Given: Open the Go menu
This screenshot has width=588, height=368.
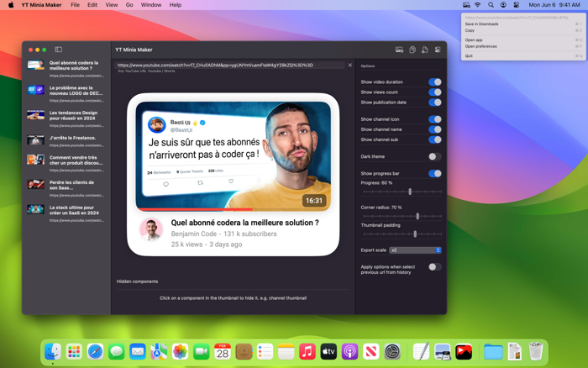Looking at the screenshot, I should [x=129, y=5].
